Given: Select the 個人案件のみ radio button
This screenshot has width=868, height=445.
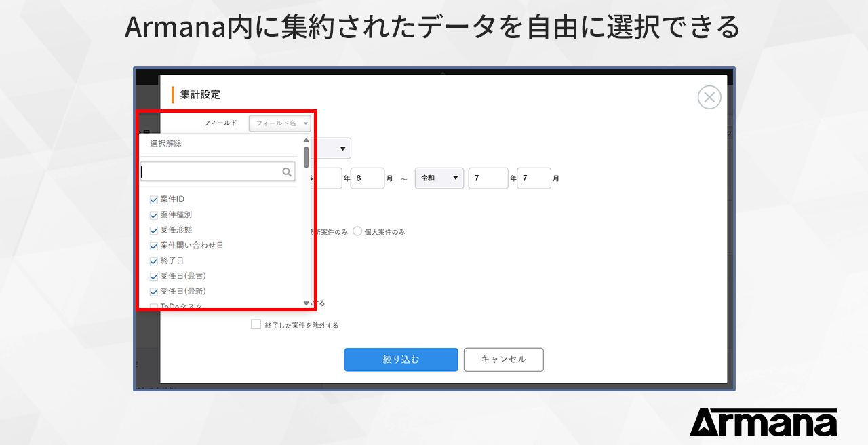Looking at the screenshot, I should pos(357,230).
